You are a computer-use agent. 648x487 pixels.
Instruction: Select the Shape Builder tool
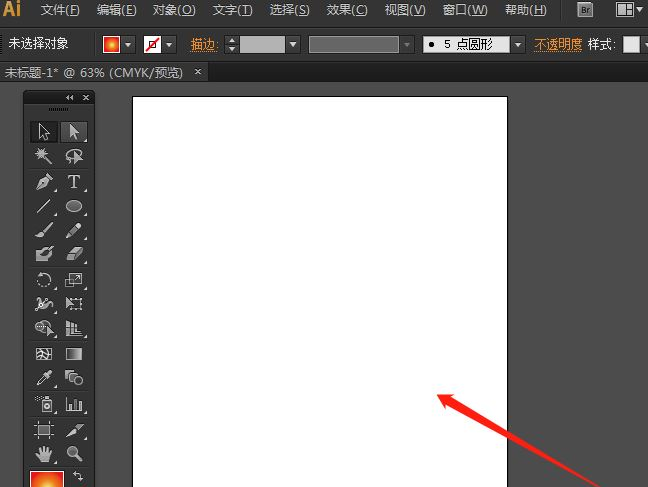click(x=44, y=329)
